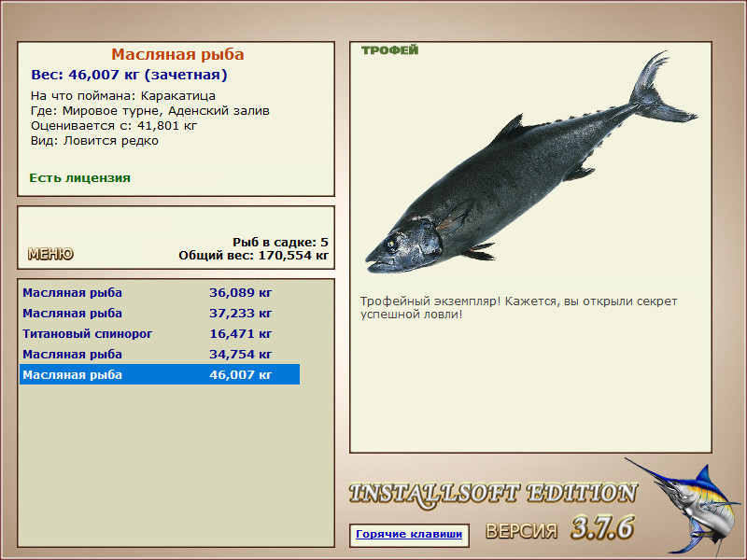Select the Масляная рыба 34,754 кг row
The height and width of the screenshot is (560, 747).
pyautogui.click(x=160, y=354)
